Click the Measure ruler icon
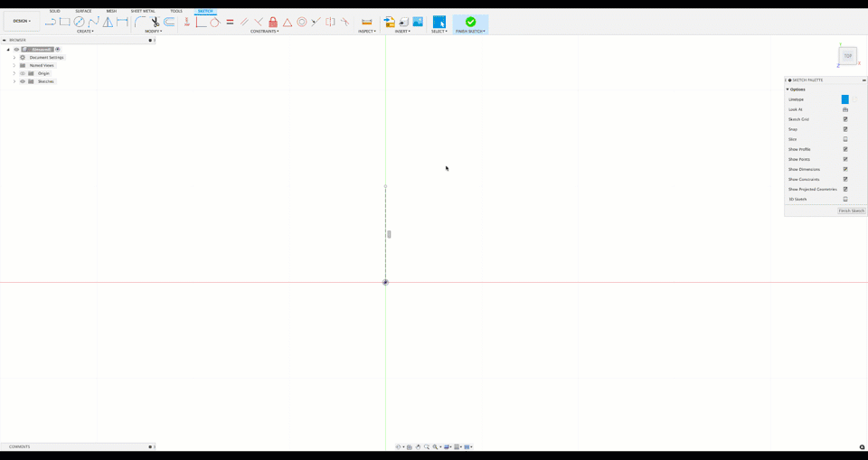Screen dimensions: 868x460 pos(366,23)
